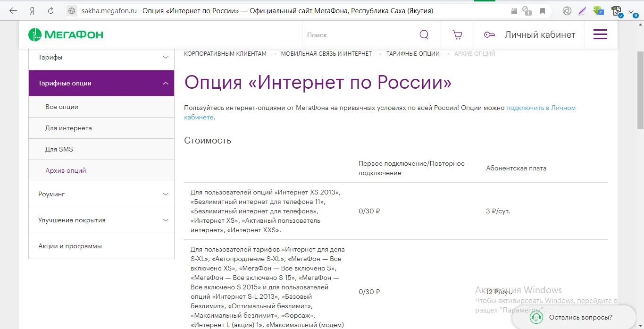The image size is (644, 329).
Task: Open the hamburger menu
Action: click(x=600, y=34)
